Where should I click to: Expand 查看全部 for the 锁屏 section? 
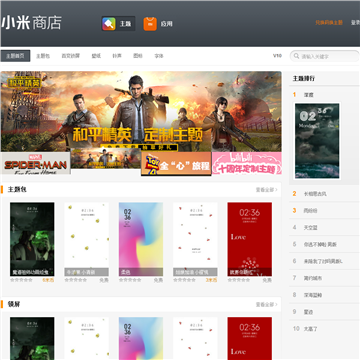pos(266,304)
